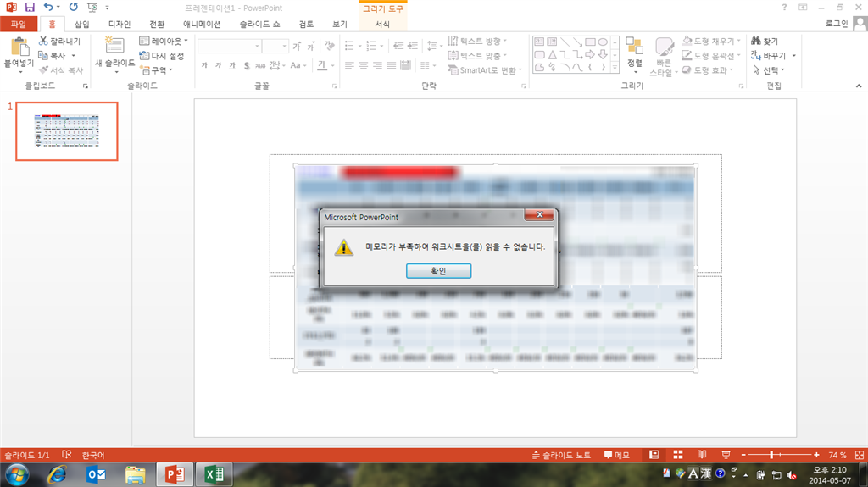This screenshot has width=868, height=487.
Task: Open the 레이아웃 dropdown
Action: click(x=164, y=41)
